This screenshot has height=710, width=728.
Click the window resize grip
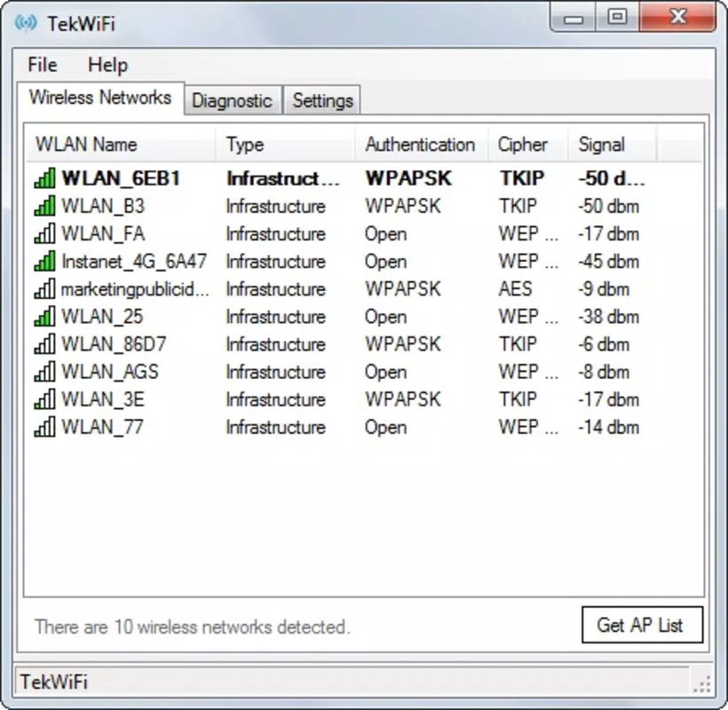702,684
